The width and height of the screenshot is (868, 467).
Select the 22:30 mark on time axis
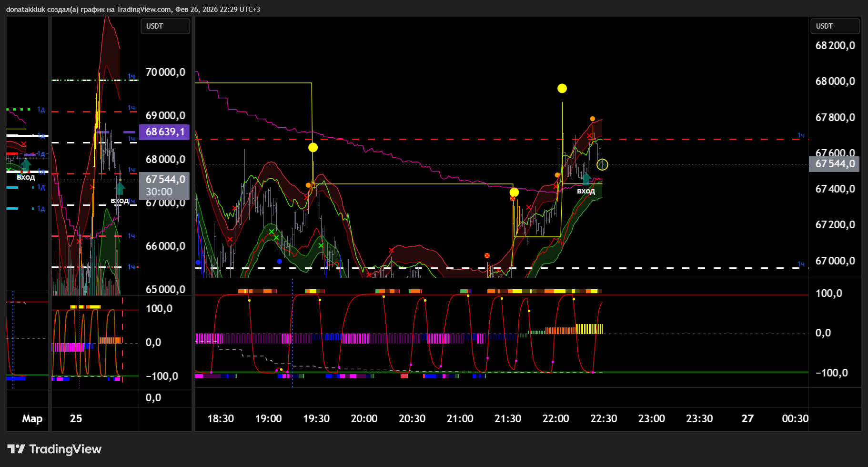pos(603,418)
